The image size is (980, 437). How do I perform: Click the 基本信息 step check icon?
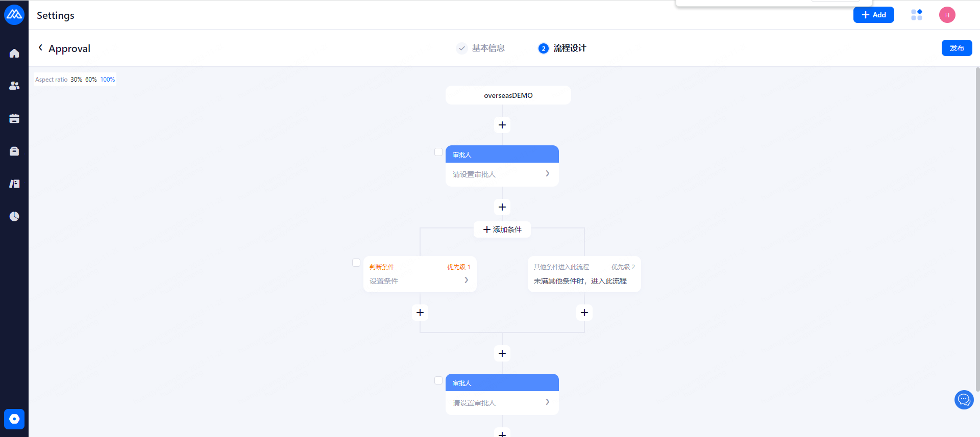pyautogui.click(x=462, y=48)
